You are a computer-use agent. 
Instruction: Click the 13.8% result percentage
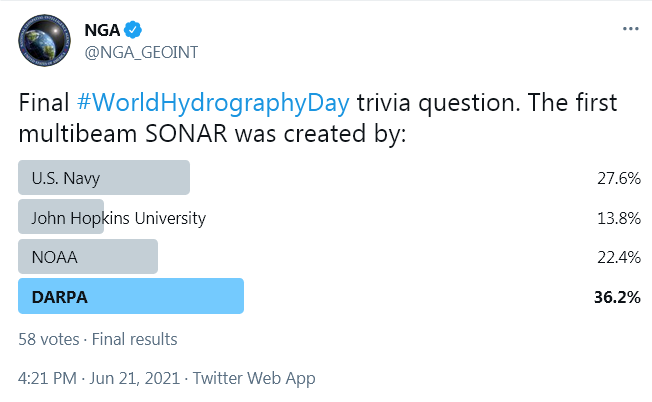coord(619,218)
